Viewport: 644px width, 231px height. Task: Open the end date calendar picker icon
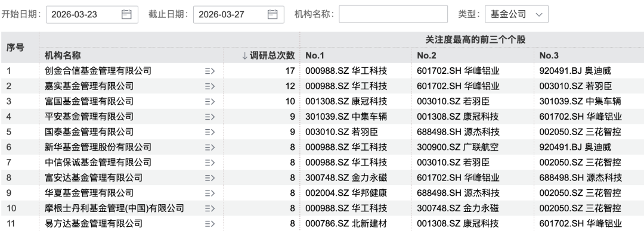(273, 14)
